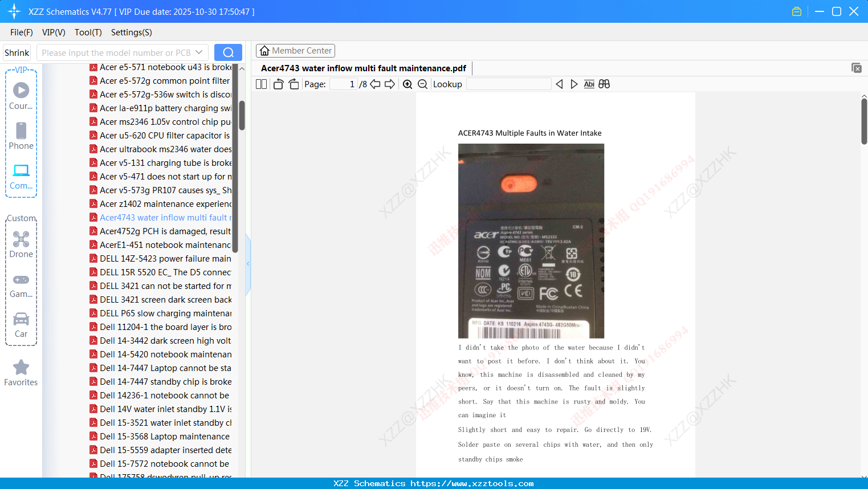Open the Phone category in sidebar
The image size is (868, 489).
coord(21,136)
